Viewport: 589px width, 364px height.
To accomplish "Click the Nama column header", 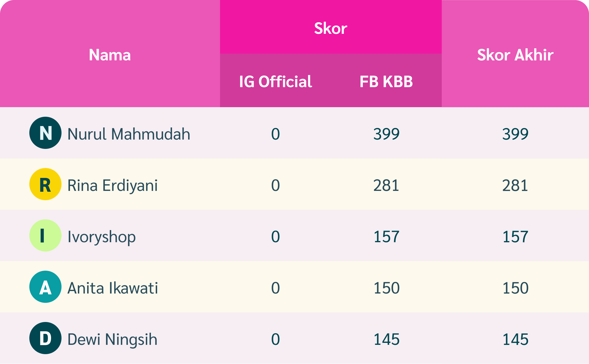I will pyautogui.click(x=110, y=55).
